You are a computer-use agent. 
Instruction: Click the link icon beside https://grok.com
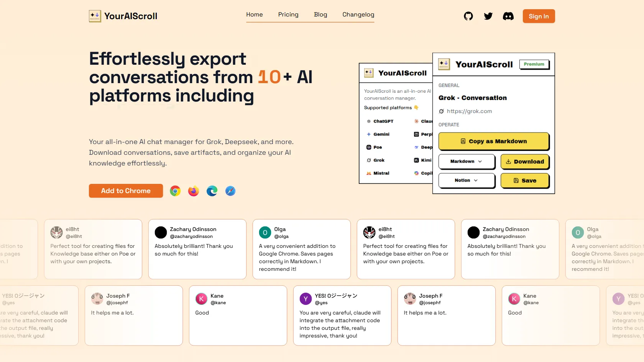tap(442, 111)
